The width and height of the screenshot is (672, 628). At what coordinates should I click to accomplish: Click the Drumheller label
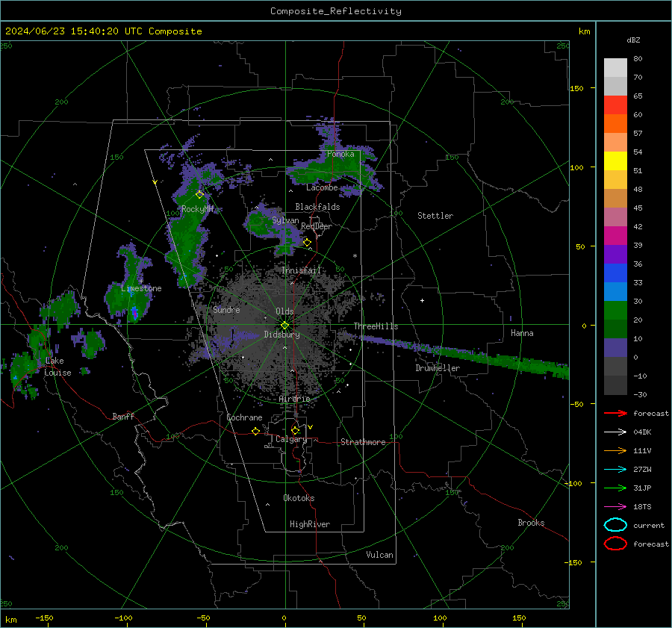pyautogui.click(x=438, y=368)
